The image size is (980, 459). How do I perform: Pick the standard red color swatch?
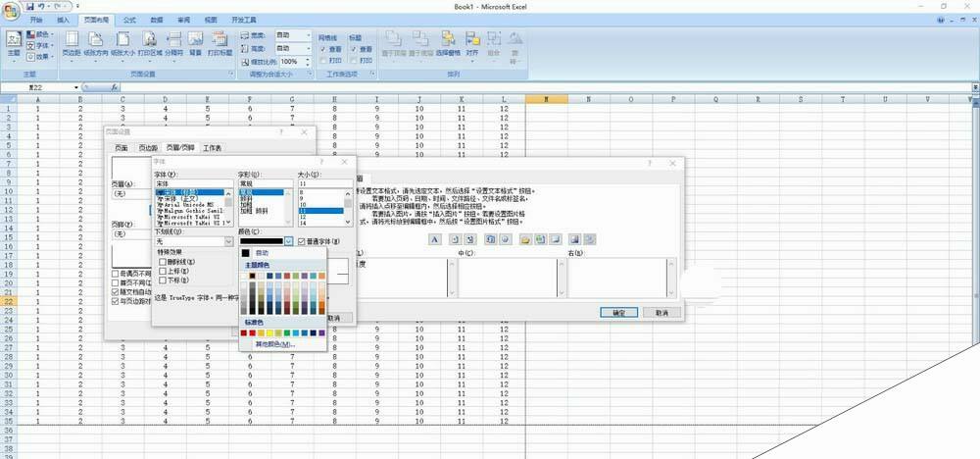253,333
